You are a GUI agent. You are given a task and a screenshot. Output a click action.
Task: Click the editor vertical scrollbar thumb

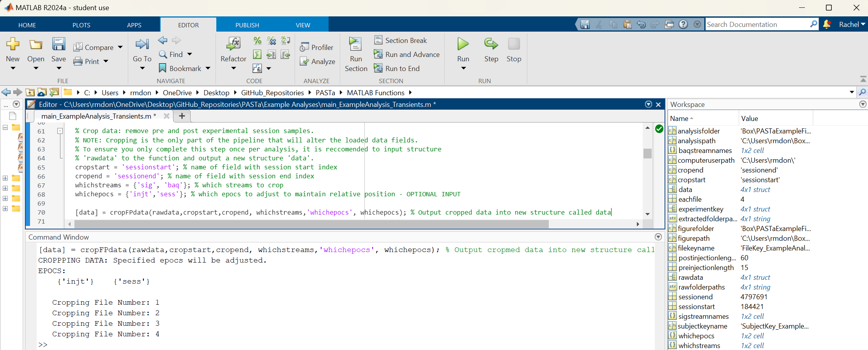coord(647,153)
